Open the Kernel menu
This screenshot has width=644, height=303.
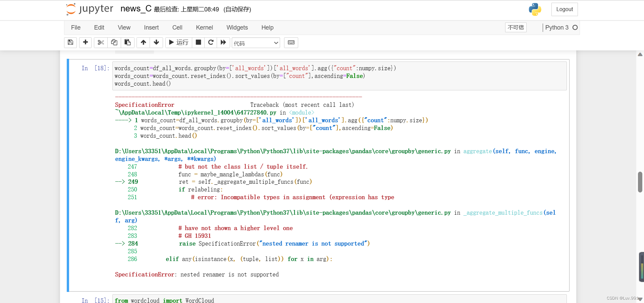pyautogui.click(x=204, y=28)
